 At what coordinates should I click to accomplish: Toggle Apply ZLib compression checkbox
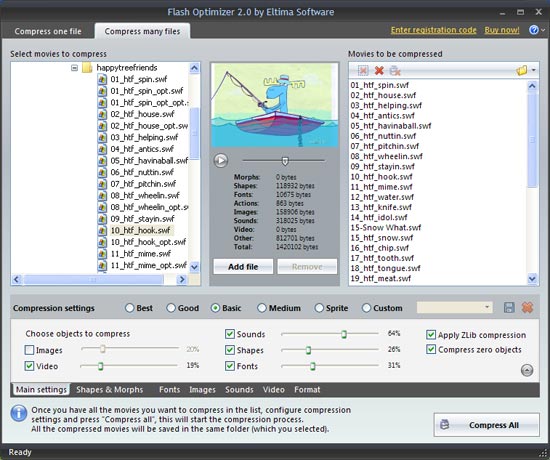431,335
